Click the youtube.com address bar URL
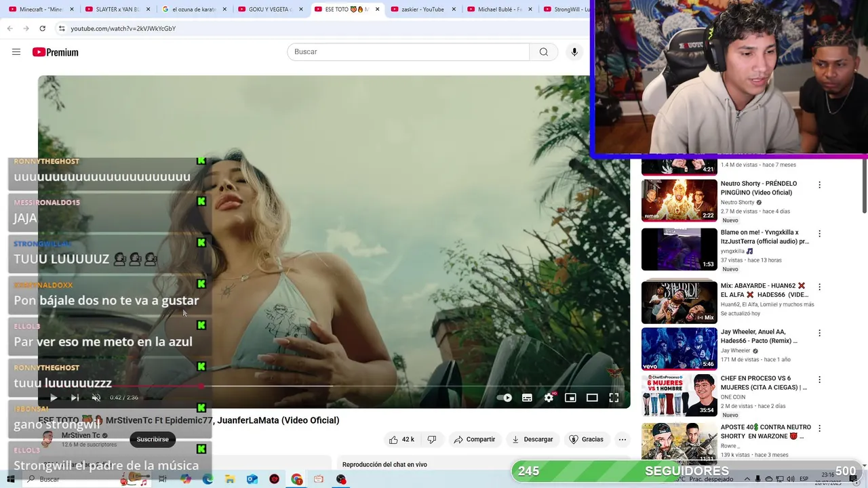Viewport: 868px width, 488px height. [123, 28]
